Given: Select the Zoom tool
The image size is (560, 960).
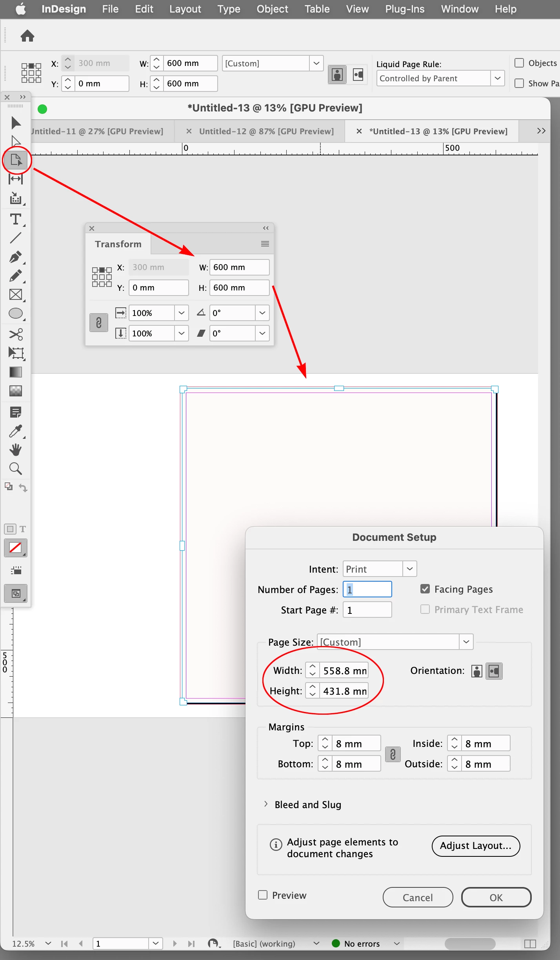Looking at the screenshot, I should [16, 469].
